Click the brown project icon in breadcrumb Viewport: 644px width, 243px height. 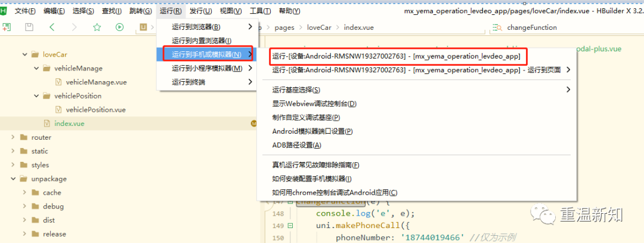tap(143, 27)
